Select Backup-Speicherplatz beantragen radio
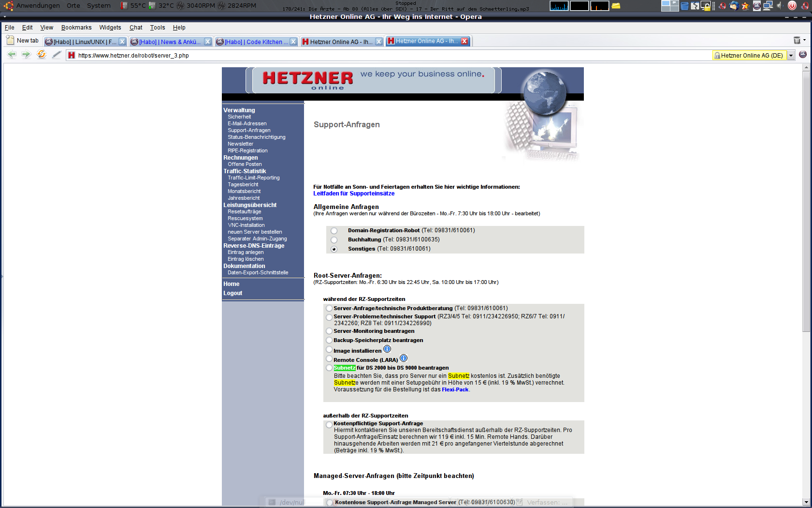Image resolution: width=812 pixels, height=508 pixels. pyautogui.click(x=329, y=340)
